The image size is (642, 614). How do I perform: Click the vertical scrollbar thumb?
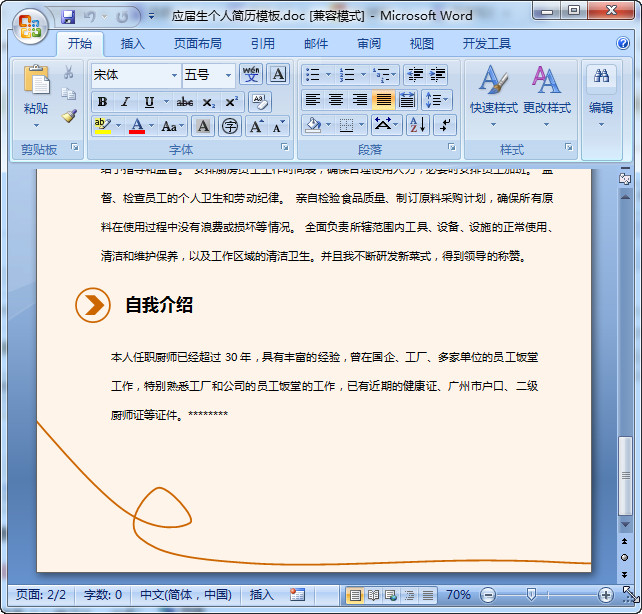tap(625, 476)
